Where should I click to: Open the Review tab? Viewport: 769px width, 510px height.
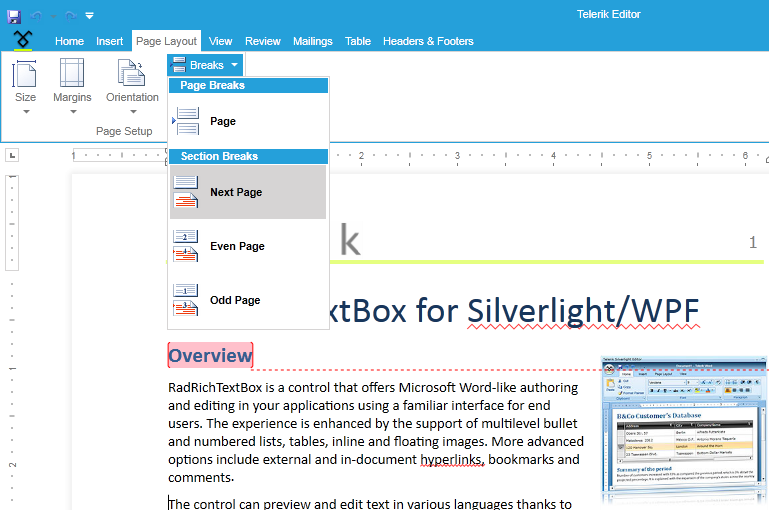263,41
